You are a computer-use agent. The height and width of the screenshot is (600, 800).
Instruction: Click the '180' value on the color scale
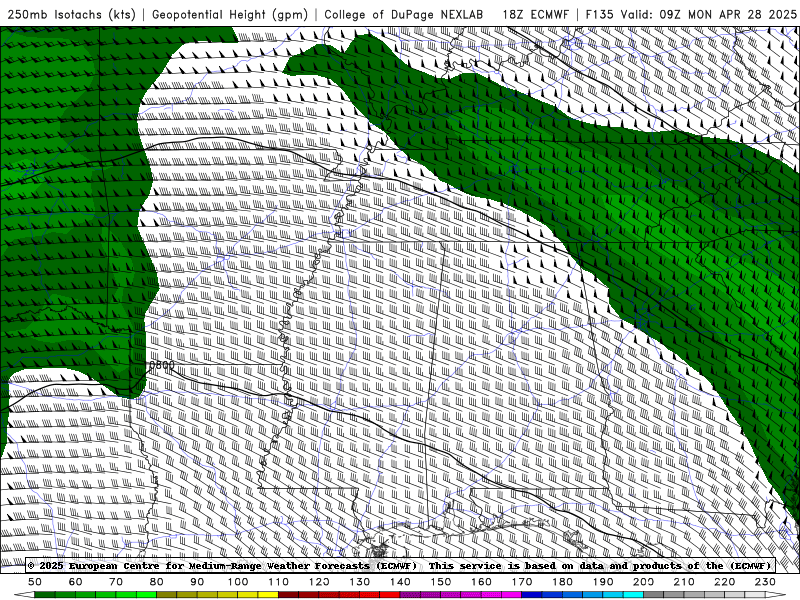(x=562, y=582)
